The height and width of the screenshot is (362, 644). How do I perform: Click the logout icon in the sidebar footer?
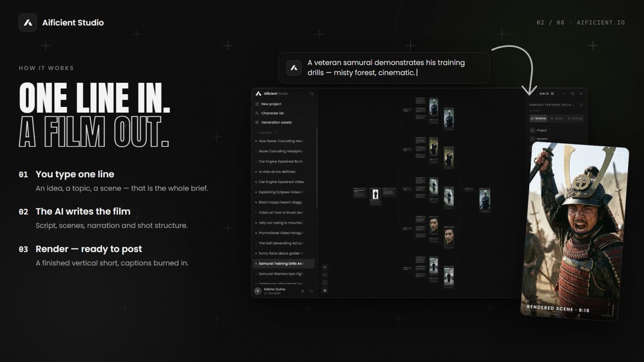[x=312, y=291]
